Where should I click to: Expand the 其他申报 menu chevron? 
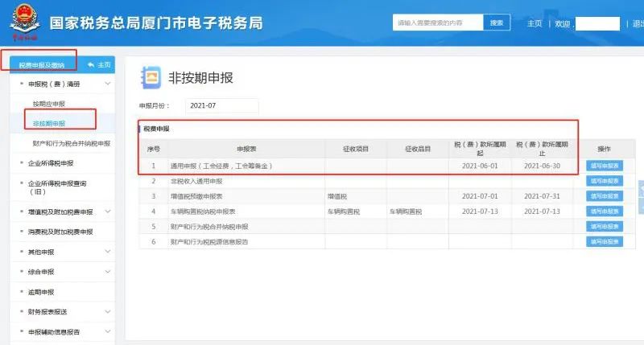(x=108, y=252)
